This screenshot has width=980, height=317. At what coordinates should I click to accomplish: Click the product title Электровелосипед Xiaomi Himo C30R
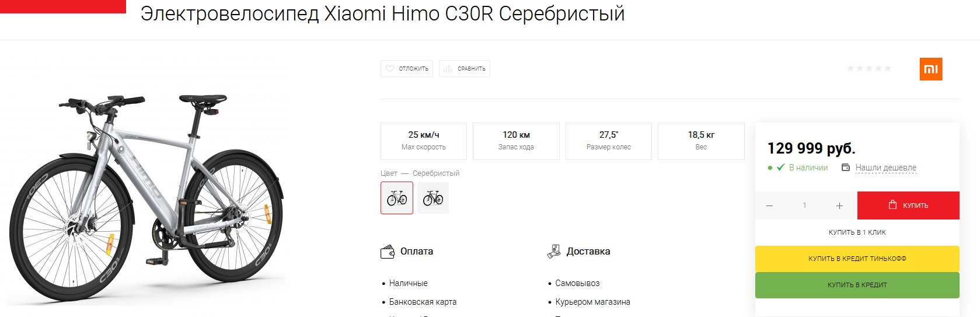(382, 13)
